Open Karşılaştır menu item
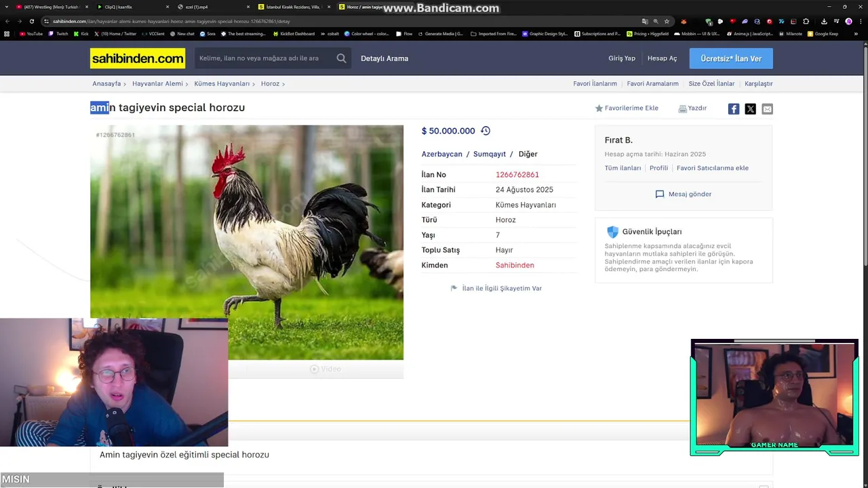The image size is (868, 488). [x=759, y=84]
